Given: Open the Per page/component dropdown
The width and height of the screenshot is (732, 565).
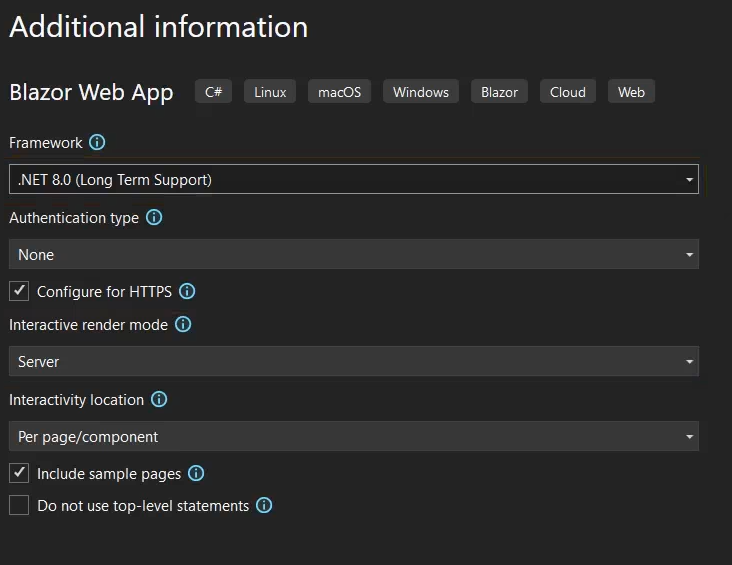Looking at the screenshot, I should [x=354, y=436].
